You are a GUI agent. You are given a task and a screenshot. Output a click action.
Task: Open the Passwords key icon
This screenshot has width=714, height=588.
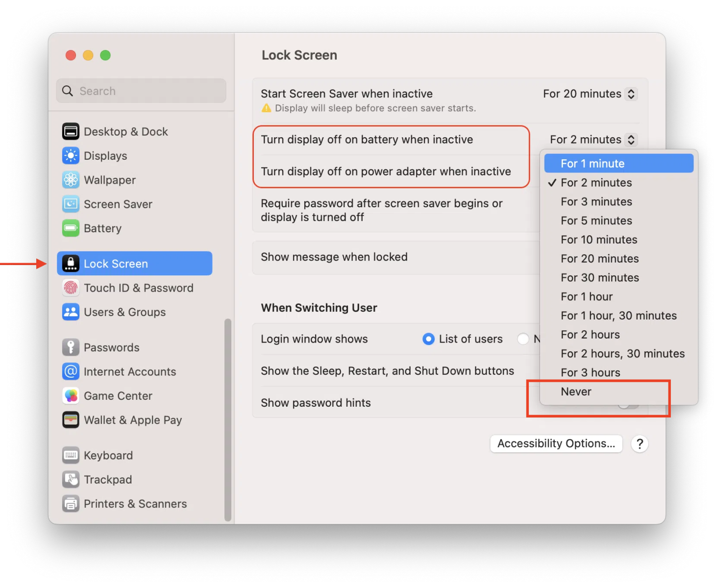(x=71, y=347)
